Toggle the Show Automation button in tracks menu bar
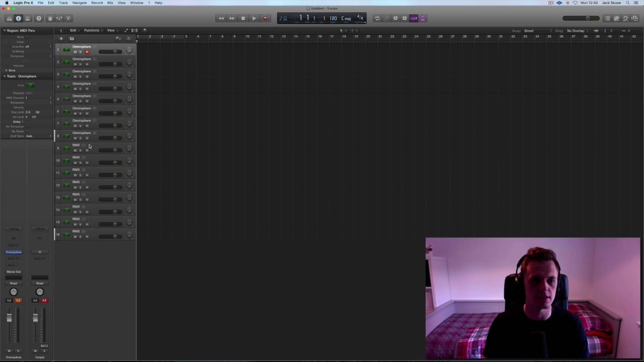644x362 pixels. tap(126, 31)
